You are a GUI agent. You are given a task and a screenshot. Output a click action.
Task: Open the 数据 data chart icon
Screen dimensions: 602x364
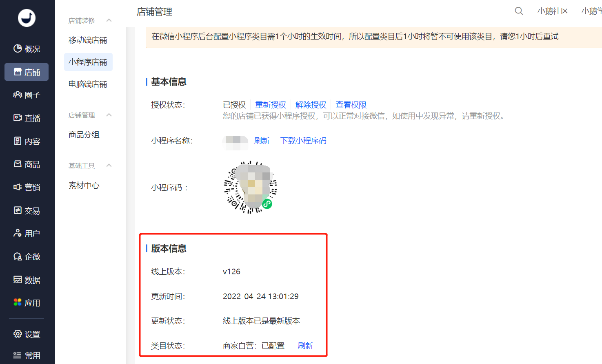click(18, 280)
